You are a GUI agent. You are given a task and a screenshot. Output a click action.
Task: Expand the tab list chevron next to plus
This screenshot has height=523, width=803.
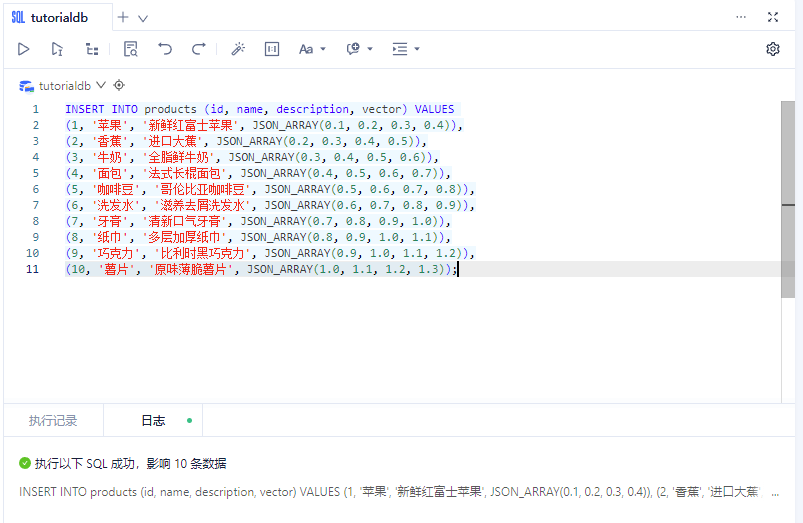coord(143,18)
